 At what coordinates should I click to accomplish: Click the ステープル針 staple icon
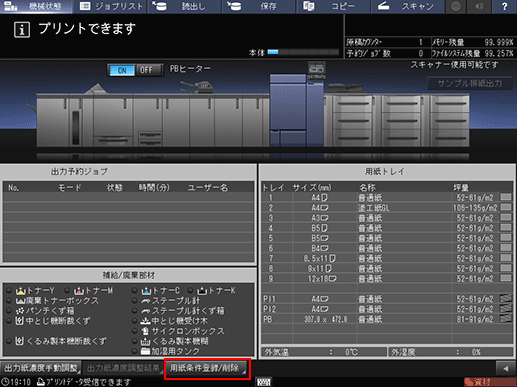point(146,301)
